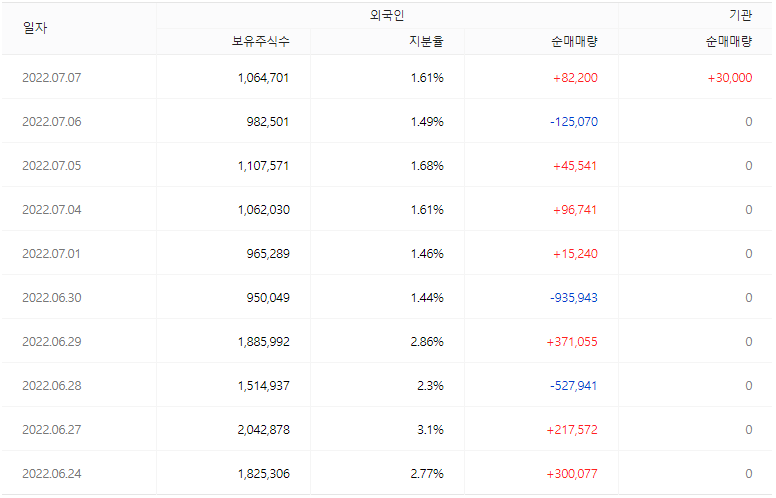Select date cell 2022.06.27
Screen dimensions: 776x498
pos(52,430)
